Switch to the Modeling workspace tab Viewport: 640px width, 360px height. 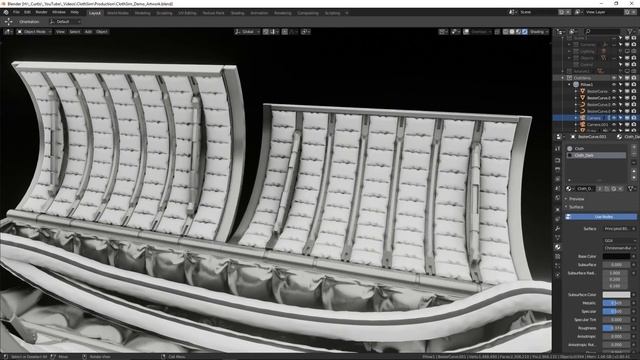142,13
